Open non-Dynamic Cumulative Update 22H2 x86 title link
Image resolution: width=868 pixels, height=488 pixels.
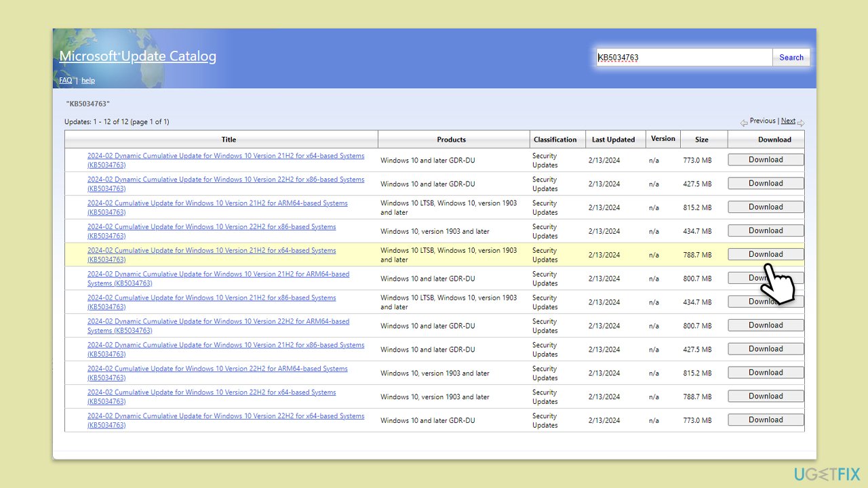[x=212, y=231]
